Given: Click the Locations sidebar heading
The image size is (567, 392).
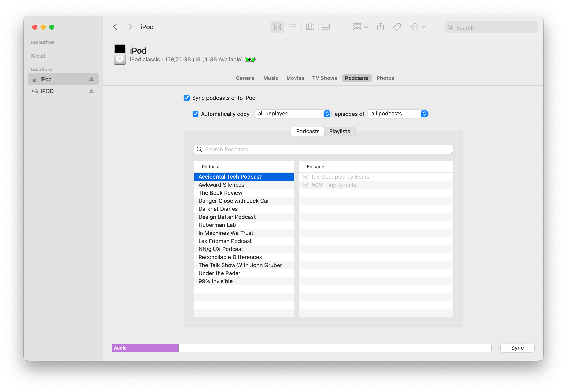Looking at the screenshot, I should click(41, 69).
